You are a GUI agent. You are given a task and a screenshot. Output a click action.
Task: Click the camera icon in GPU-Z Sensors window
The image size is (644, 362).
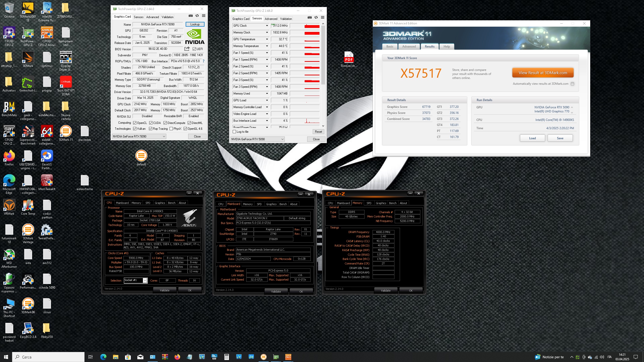click(x=310, y=18)
